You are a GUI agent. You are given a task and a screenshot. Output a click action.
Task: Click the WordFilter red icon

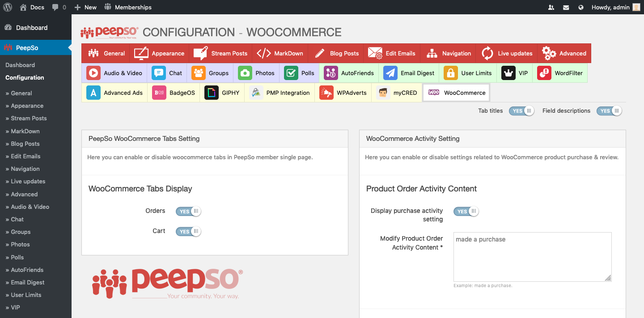pos(544,73)
